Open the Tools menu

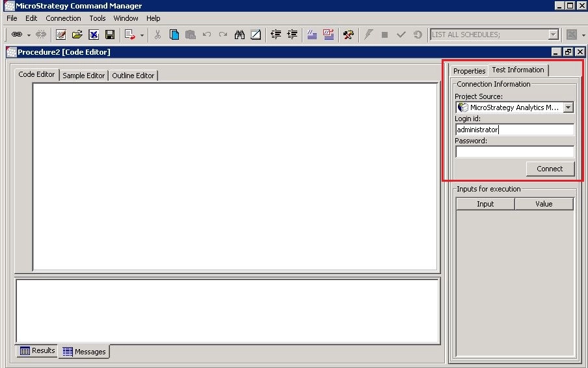pyautogui.click(x=98, y=18)
